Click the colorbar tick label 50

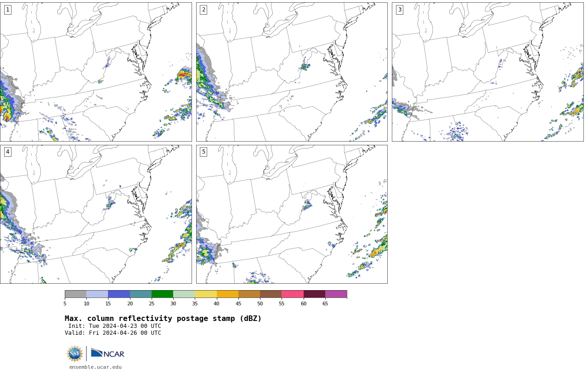(x=260, y=303)
